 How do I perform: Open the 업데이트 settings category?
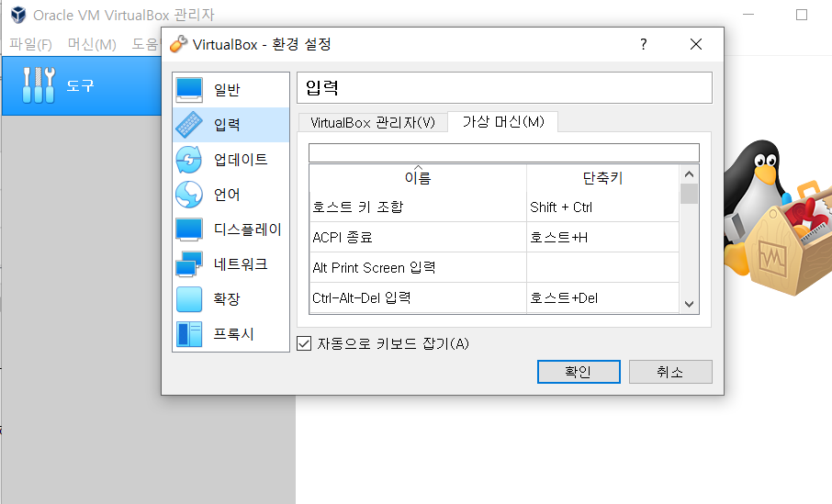231,160
